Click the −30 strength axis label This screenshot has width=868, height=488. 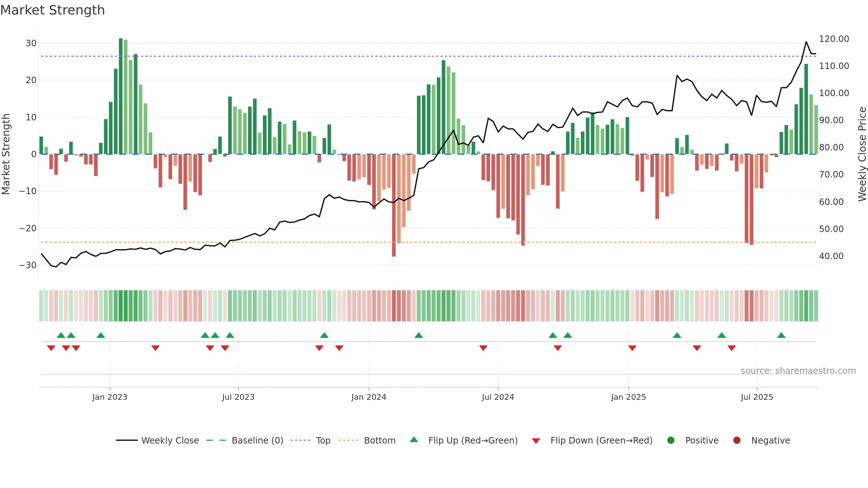tap(28, 265)
